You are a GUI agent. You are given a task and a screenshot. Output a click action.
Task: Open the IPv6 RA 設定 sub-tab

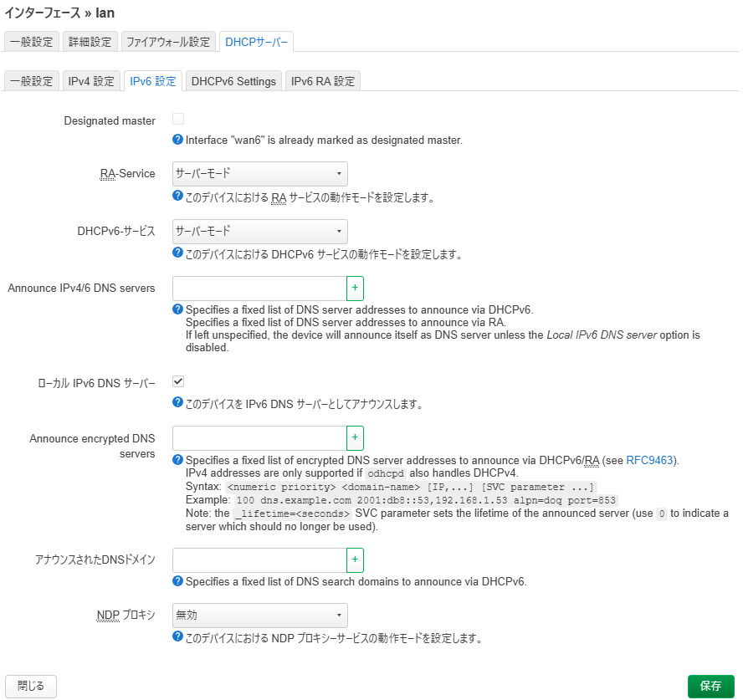click(323, 81)
